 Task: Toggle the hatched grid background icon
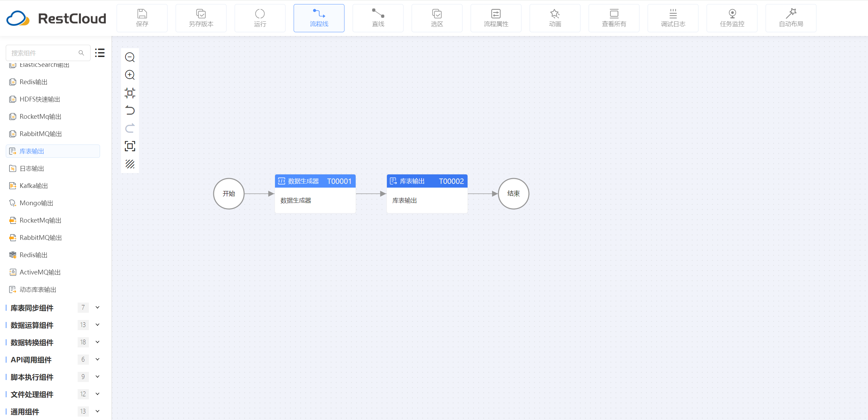pos(130,164)
